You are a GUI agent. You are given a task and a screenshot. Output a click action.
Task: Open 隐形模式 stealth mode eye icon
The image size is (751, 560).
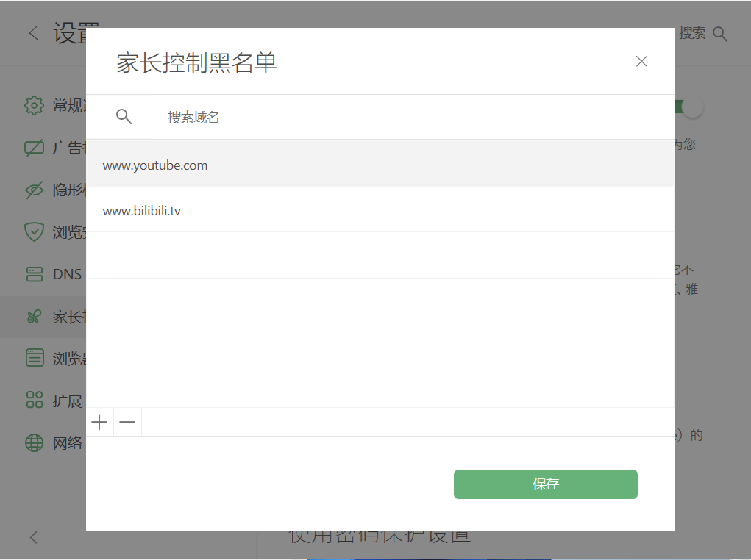click(x=34, y=190)
